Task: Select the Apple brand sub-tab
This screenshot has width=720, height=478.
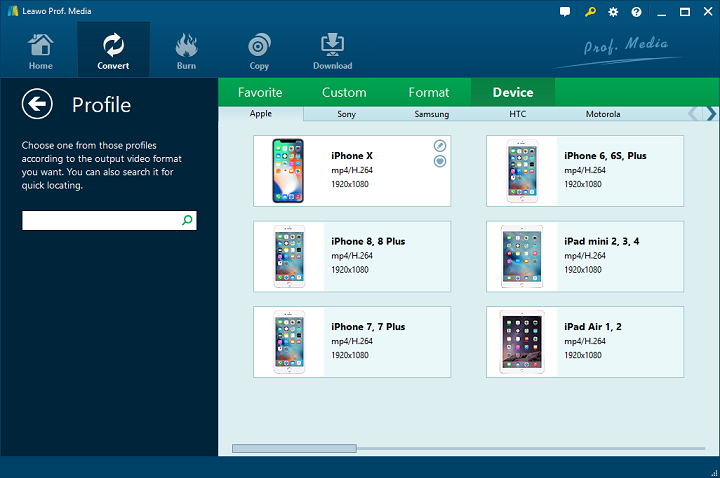Action: coord(261,113)
